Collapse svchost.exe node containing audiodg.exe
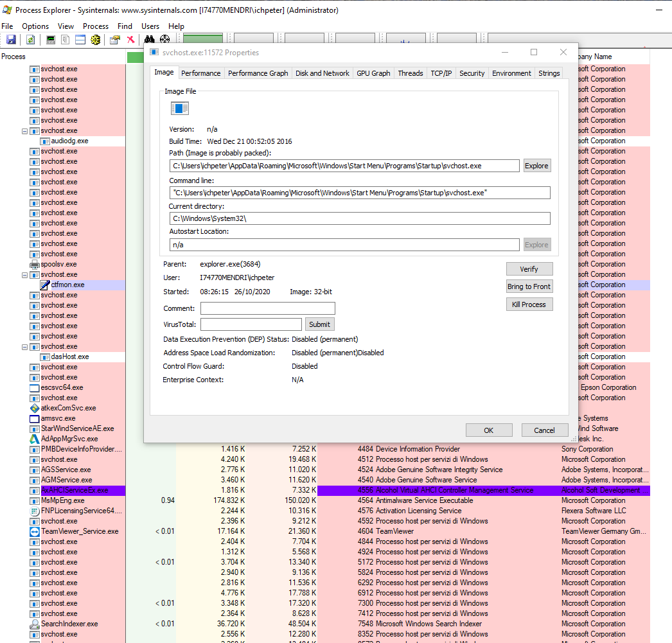Screen dimensions: 672x643 [x=25, y=131]
